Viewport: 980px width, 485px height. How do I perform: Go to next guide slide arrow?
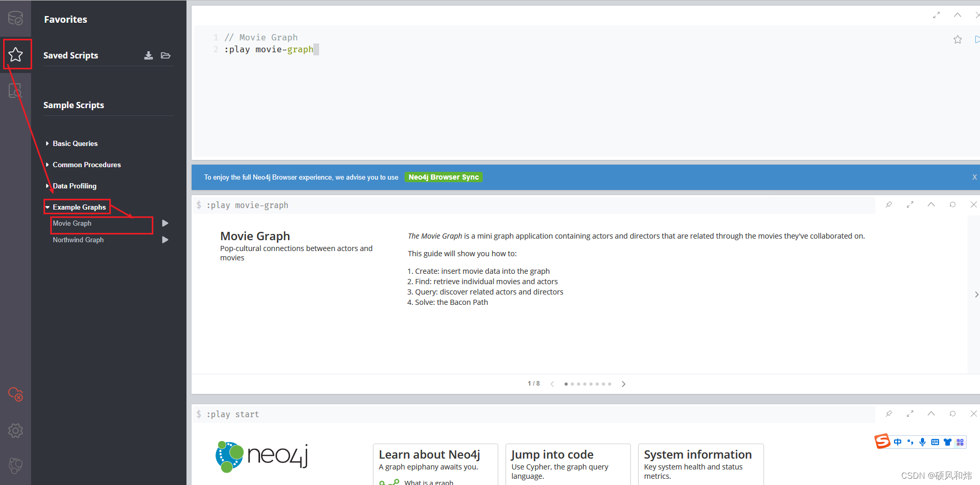[x=624, y=384]
